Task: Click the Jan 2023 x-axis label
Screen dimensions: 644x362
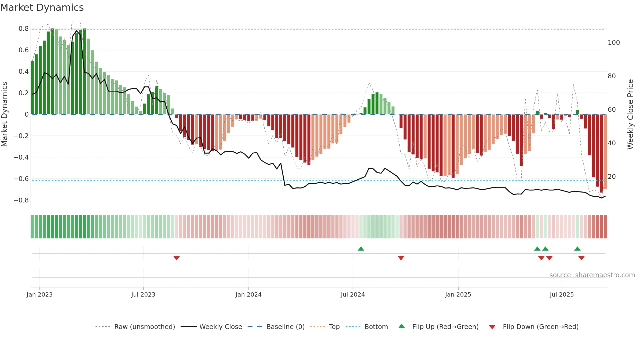Action: (x=40, y=294)
